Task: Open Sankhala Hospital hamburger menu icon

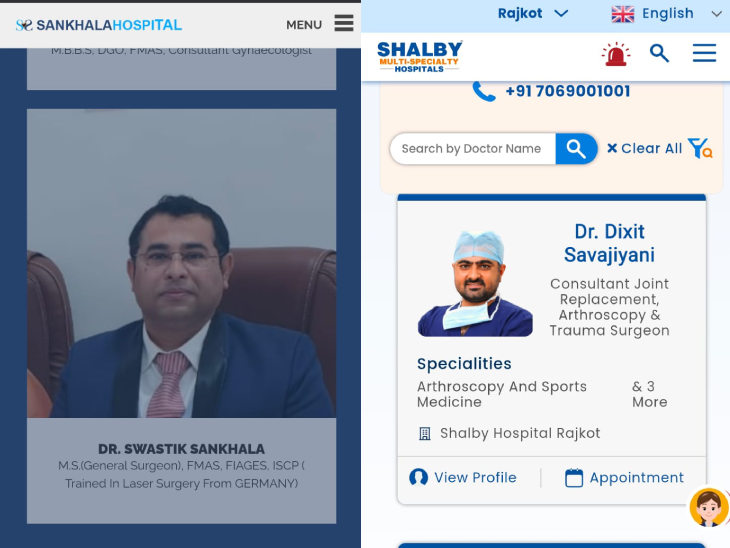Action: click(344, 23)
